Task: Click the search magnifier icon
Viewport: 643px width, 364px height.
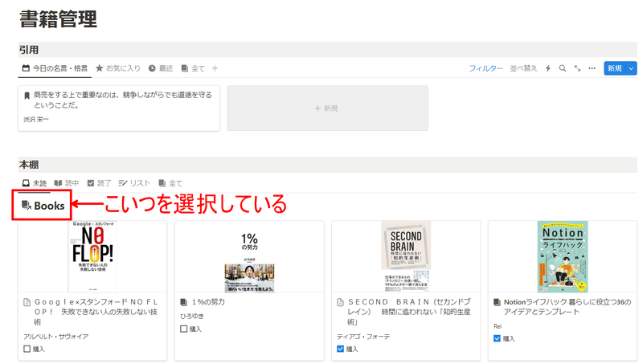Action: tap(563, 68)
